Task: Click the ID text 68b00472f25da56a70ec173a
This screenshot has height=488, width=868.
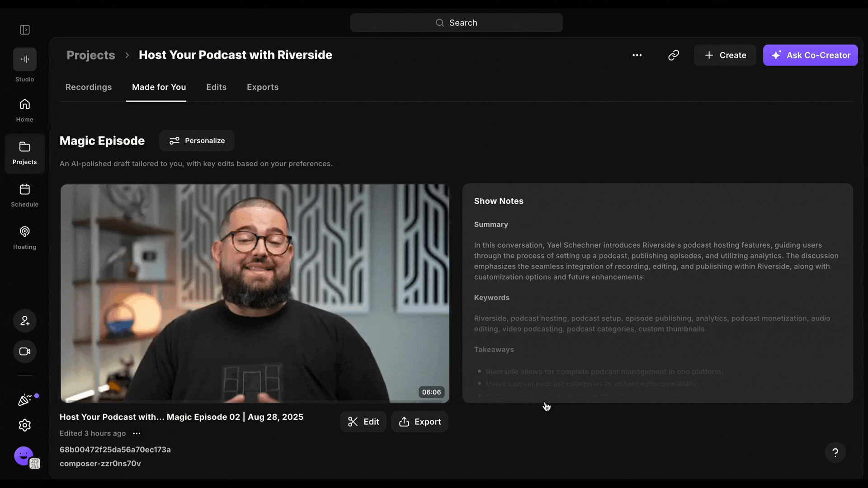Action: [115, 450]
